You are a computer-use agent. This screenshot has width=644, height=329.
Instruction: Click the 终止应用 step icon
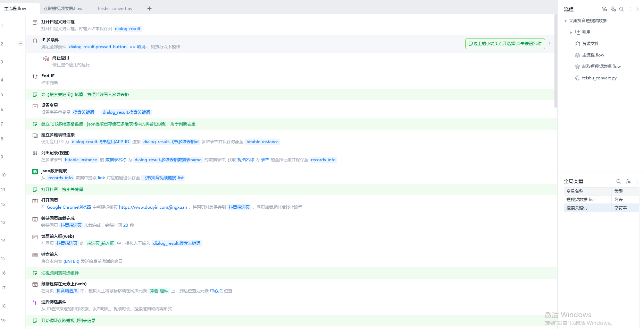[46, 59]
